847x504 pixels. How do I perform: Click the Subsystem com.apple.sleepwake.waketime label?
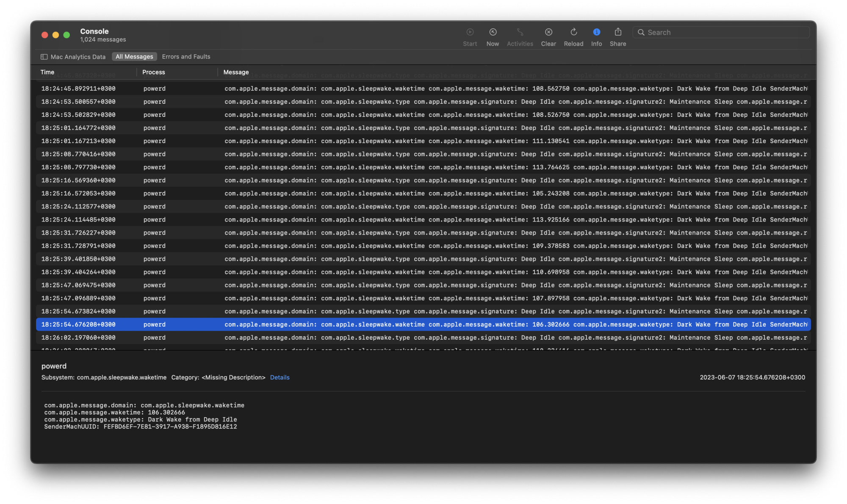104,377
